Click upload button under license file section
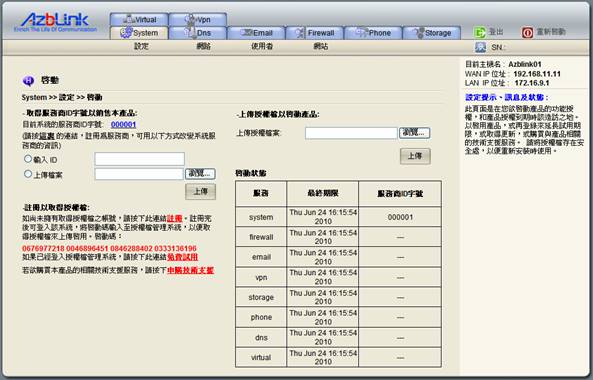The width and height of the screenshot is (593, 380). pyautogui.click(x=415, y=156)
